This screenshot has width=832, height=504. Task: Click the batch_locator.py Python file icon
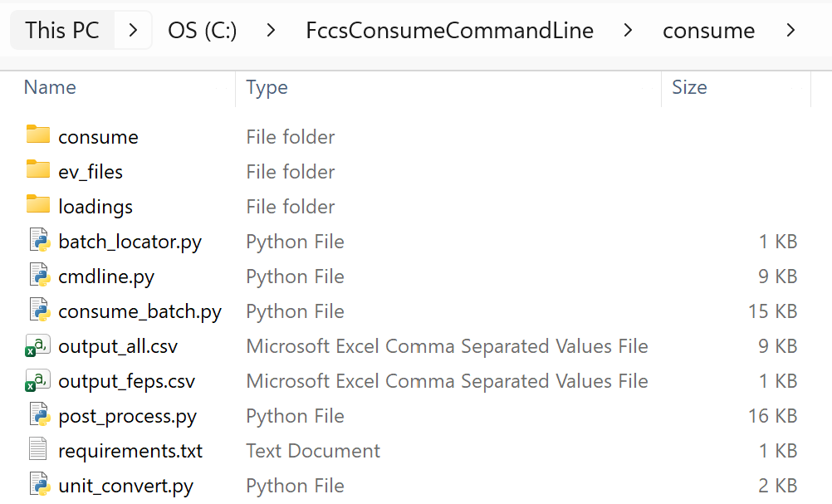click(39, 242)
